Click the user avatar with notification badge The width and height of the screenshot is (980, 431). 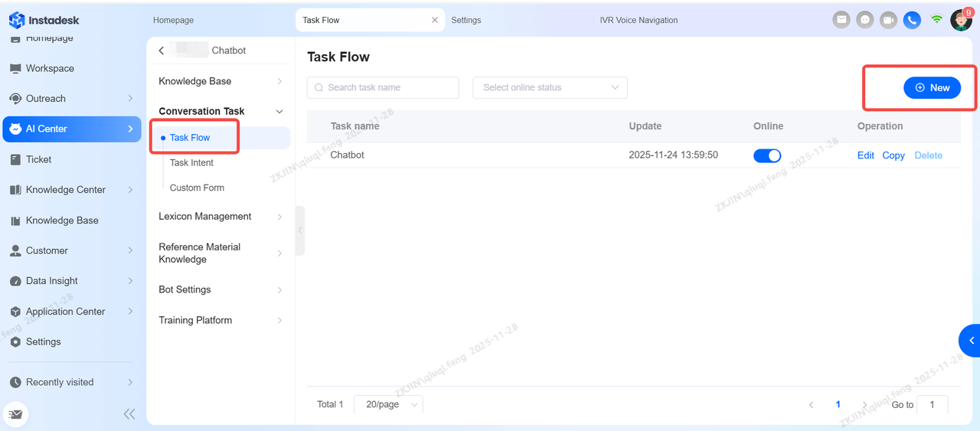pyautogui.click(x=960, y=20)
